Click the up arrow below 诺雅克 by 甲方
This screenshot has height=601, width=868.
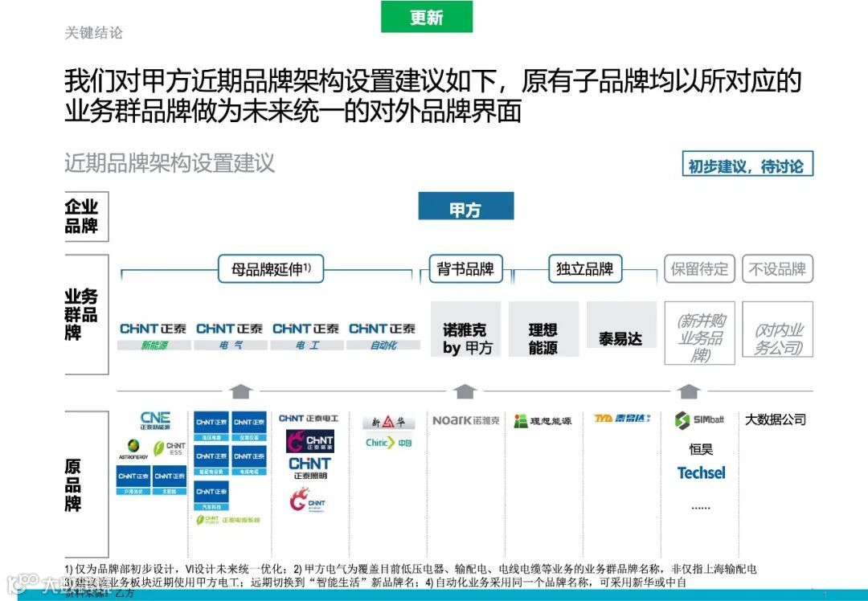[x=465, y=391]
